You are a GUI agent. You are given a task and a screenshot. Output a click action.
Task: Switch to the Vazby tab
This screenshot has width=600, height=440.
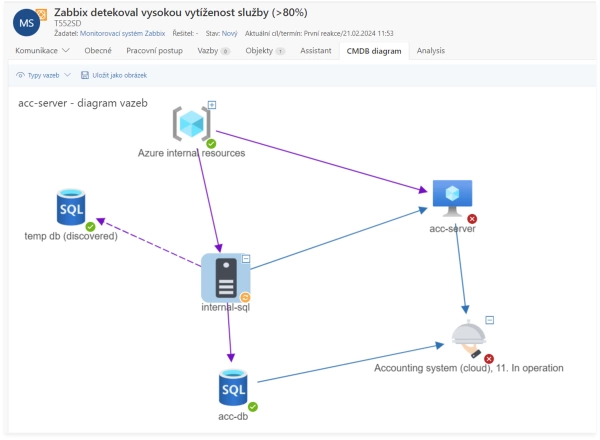click(x=213, y=50)
